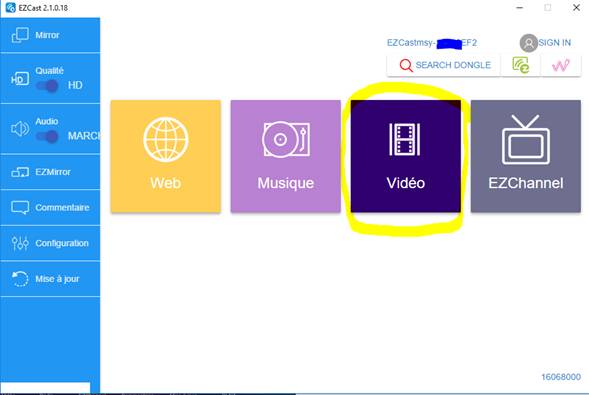Image resolution: width=589 pixels, height=395 pixels.
Task: Click the speaker audio icon in sidebar
Action: tap(20, 129)
